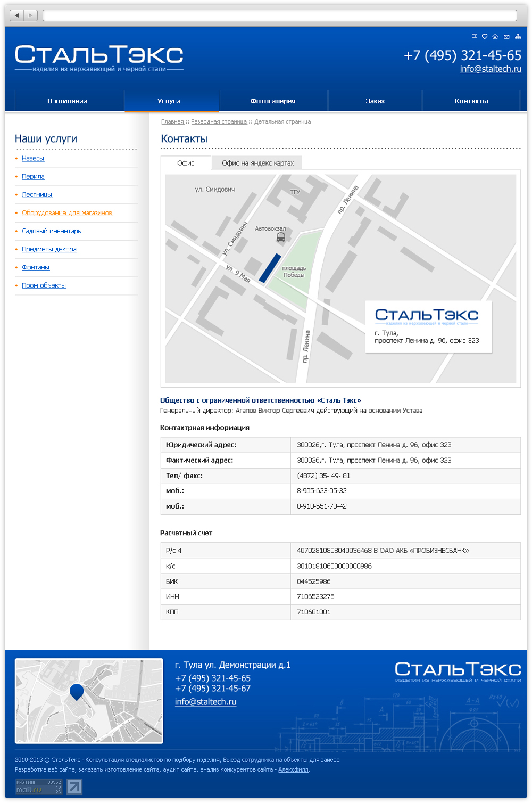Open the Контакты menu item

click(x=471, y=101)
